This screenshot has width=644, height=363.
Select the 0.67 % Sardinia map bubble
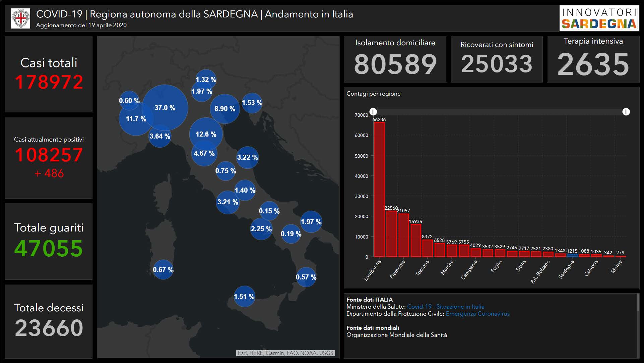point(163,269)
